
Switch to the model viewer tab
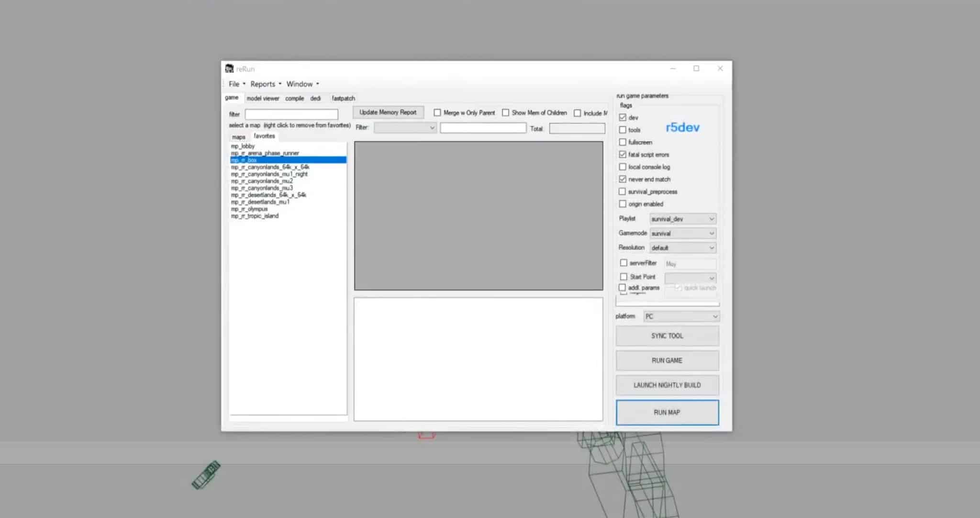[x=263, y=98]
